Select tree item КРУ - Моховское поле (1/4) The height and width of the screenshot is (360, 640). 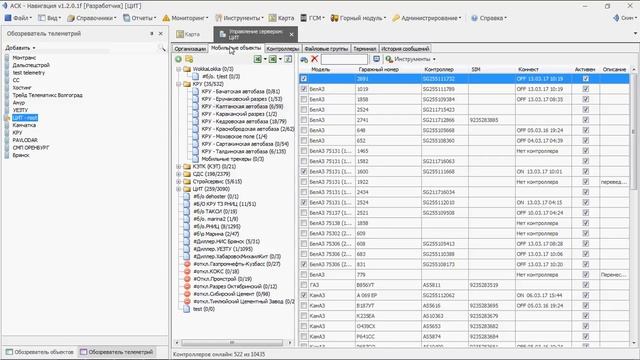tap(234, 136)
